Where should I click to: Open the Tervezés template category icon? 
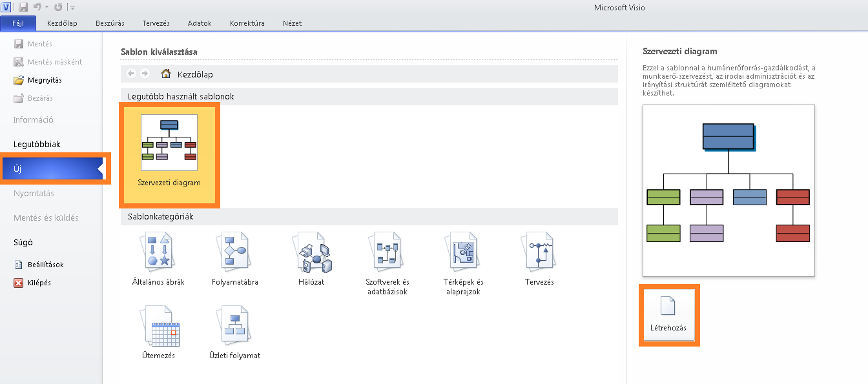pos(539,250)
